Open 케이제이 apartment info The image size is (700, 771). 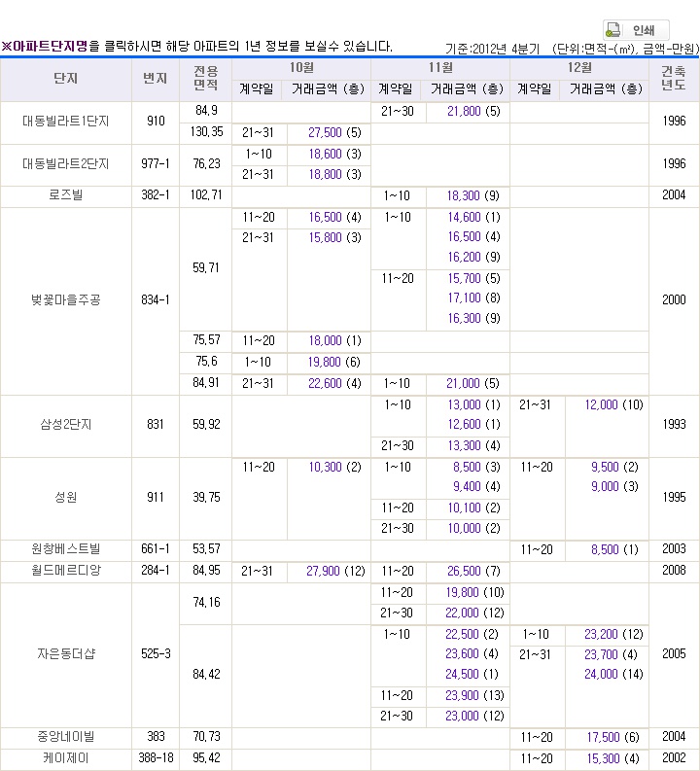click(x=66, y=758)
